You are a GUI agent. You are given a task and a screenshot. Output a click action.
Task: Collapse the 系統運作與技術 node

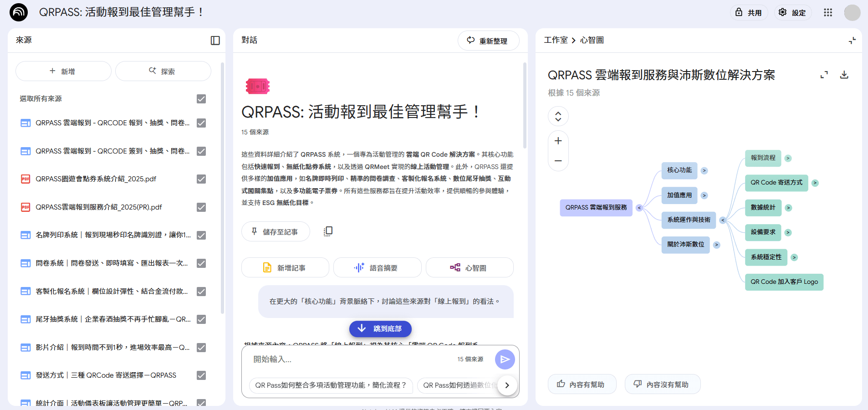pyautogui.click(x=723, y=220)
